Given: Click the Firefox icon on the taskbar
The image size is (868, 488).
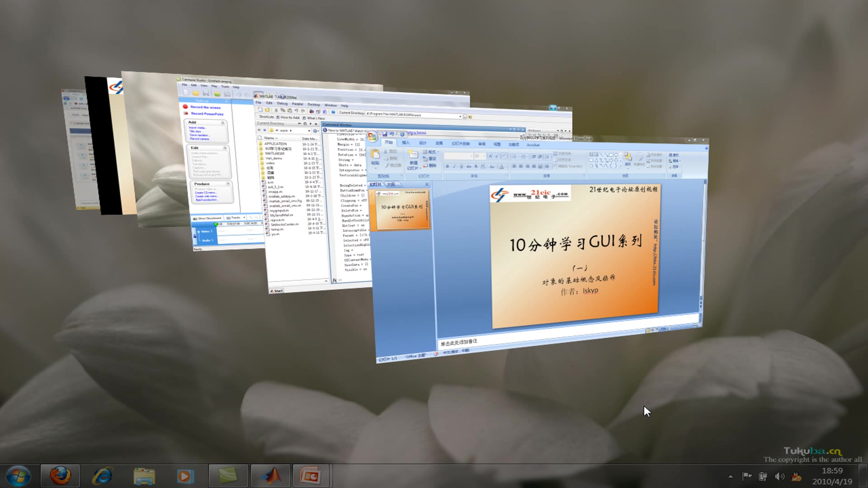Looking at the screenshot, I should 60,476.
